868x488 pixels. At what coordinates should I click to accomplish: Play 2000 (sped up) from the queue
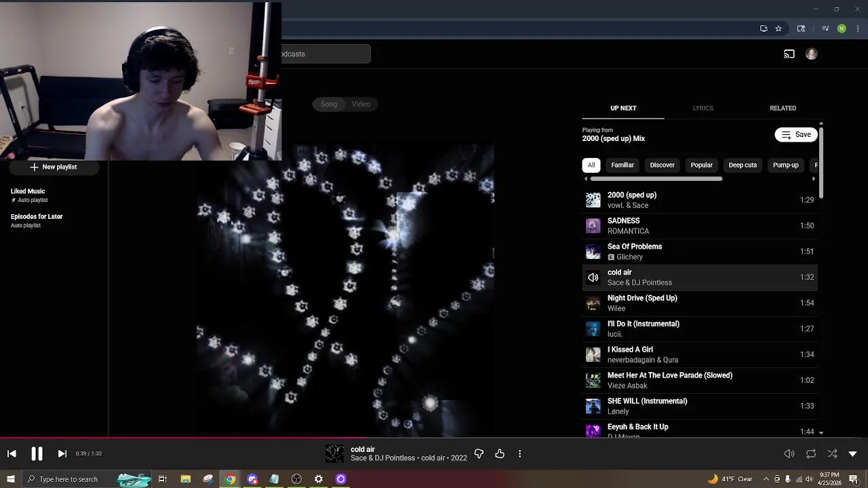click(x=699, y=200)
